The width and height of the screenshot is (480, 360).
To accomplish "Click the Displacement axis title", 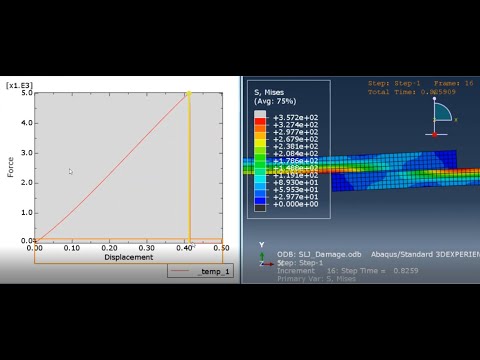I will tap(129, 257).
